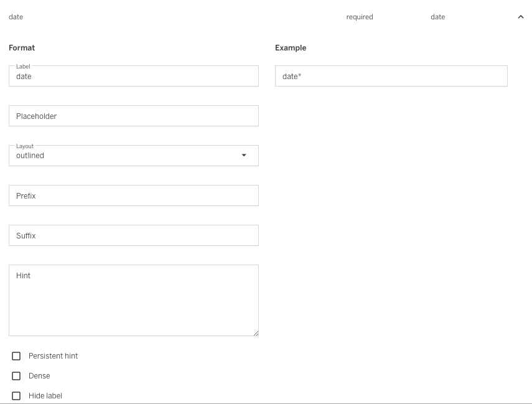
Task: Tick the Dense checkbox
Action: tap(16, 376)
